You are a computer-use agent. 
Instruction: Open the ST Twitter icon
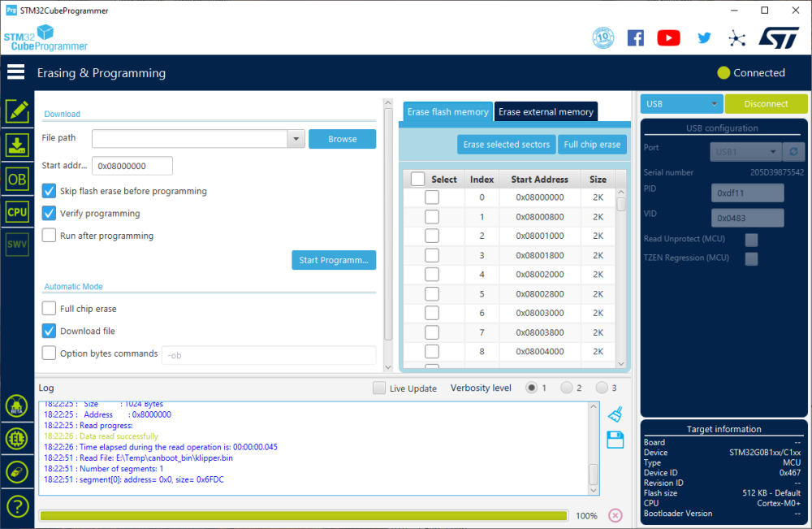tap(704, 38)
